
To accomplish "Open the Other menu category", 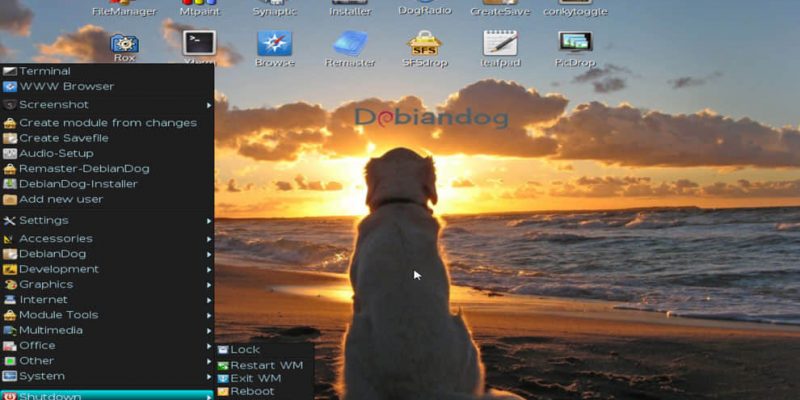I will (107, 361).
